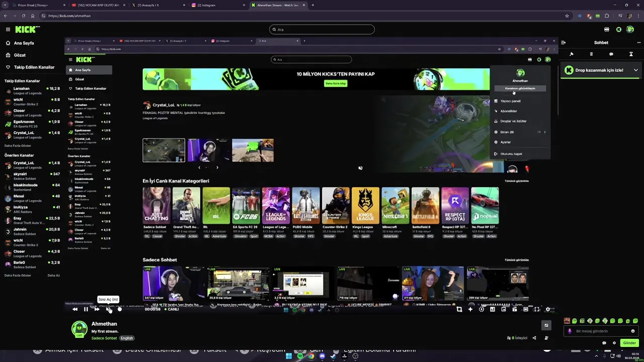Open tab search dropdown arrow
644x362 pixels.
pyautogui.click(x=5, y=5)
